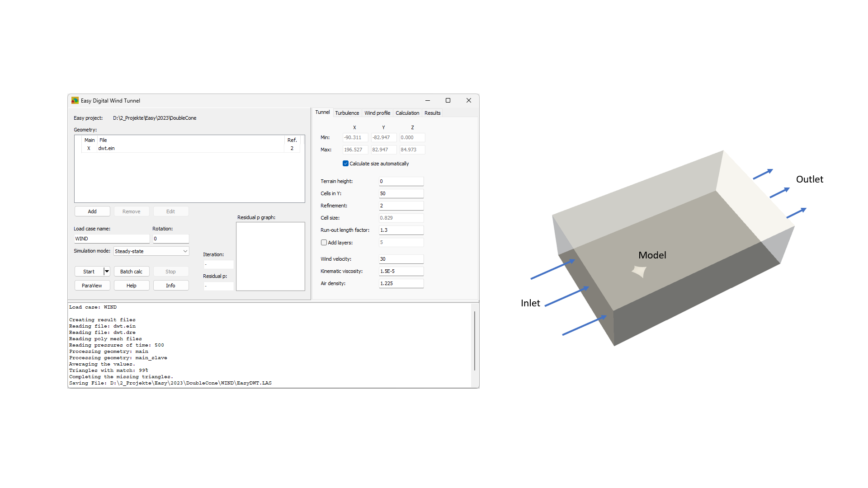Click the log output vertical scrollbar
This screenshot has height=488, width=868.
(x=474, y=341)
